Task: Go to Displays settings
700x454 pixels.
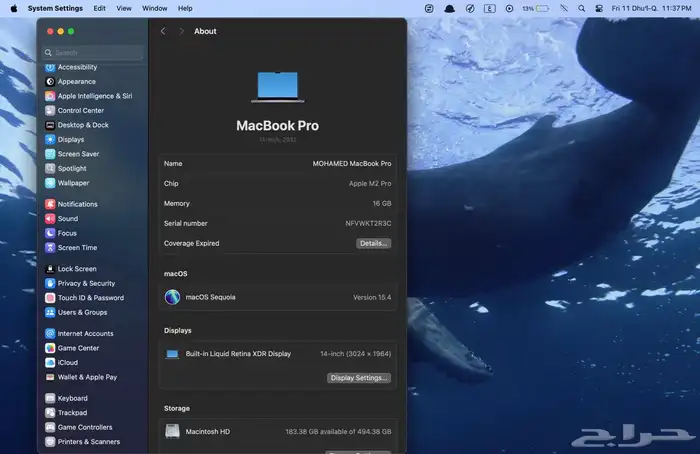Action: tap(65, 139)
